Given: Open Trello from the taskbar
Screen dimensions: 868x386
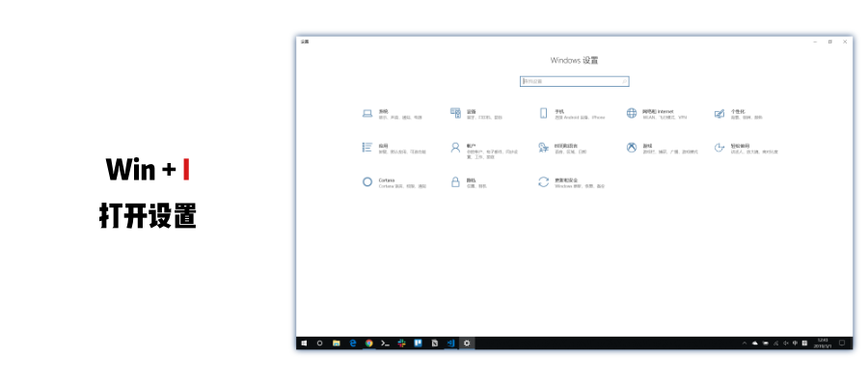Looking at the screenshot, I should (419, 344).
